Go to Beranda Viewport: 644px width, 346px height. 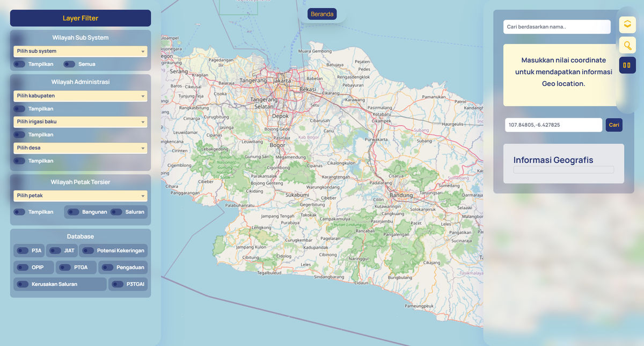pyautogui.click(x=322, y=14)
